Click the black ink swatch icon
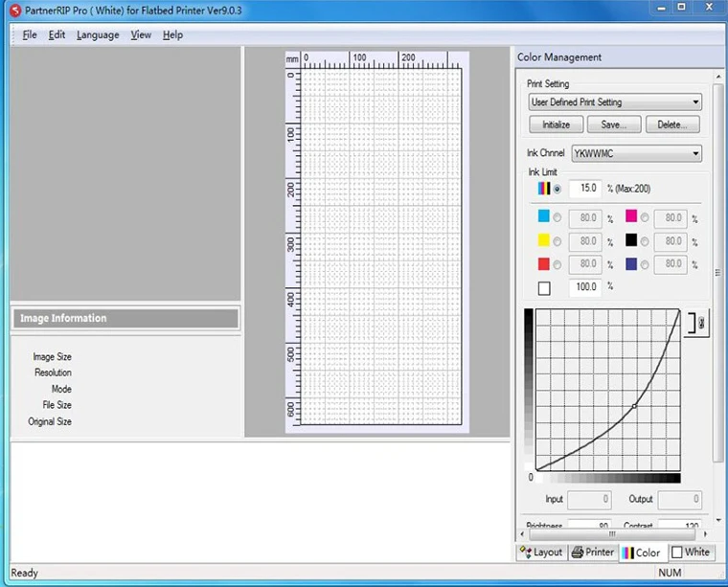The height and width of the screenshot is (587, 728). point(631,241)
